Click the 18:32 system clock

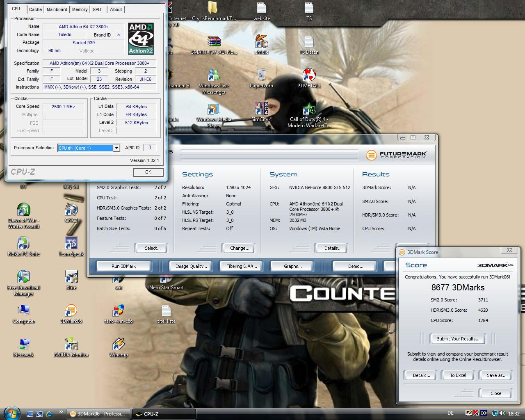(x=514, y=413)
